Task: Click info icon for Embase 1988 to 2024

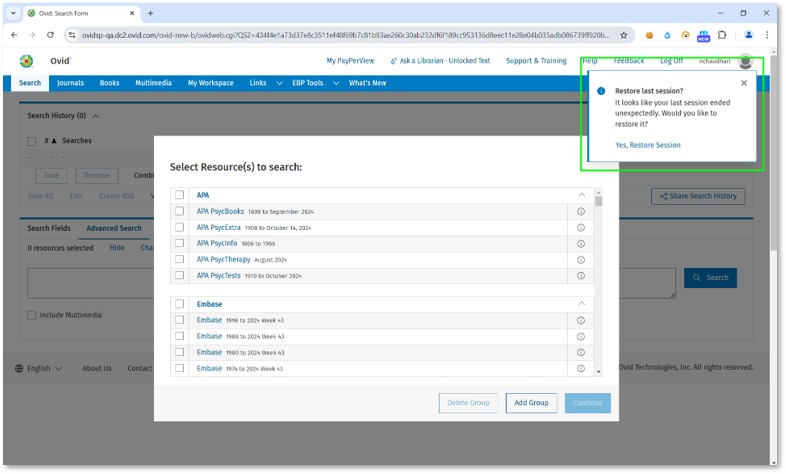Action: pos(580,336)
